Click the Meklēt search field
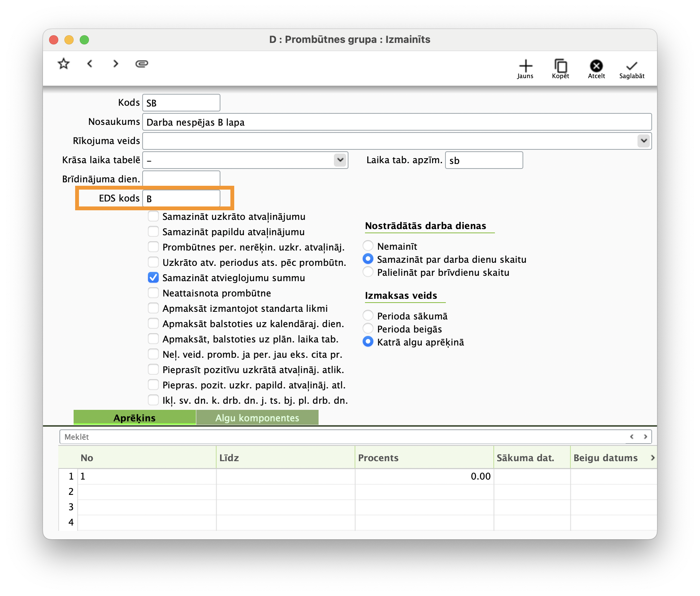This screenshot has height=596, width=700. [x=341, y=437]
